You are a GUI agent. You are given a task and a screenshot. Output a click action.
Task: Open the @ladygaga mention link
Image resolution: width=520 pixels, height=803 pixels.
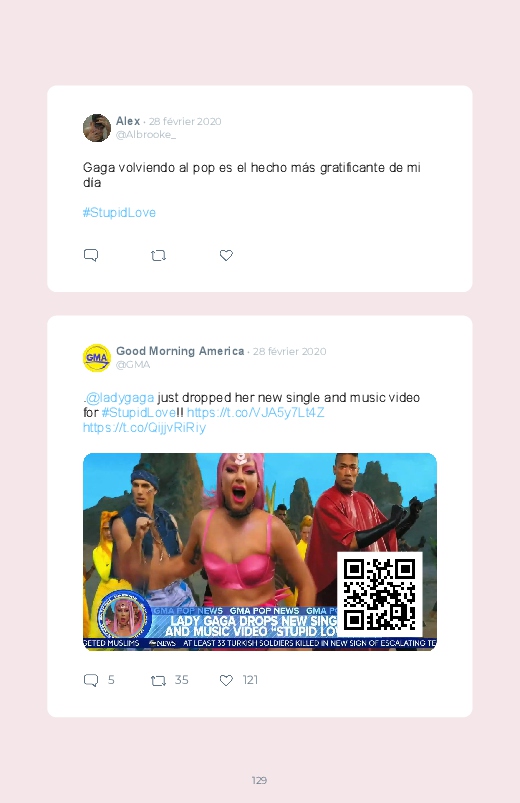point(120,397)
